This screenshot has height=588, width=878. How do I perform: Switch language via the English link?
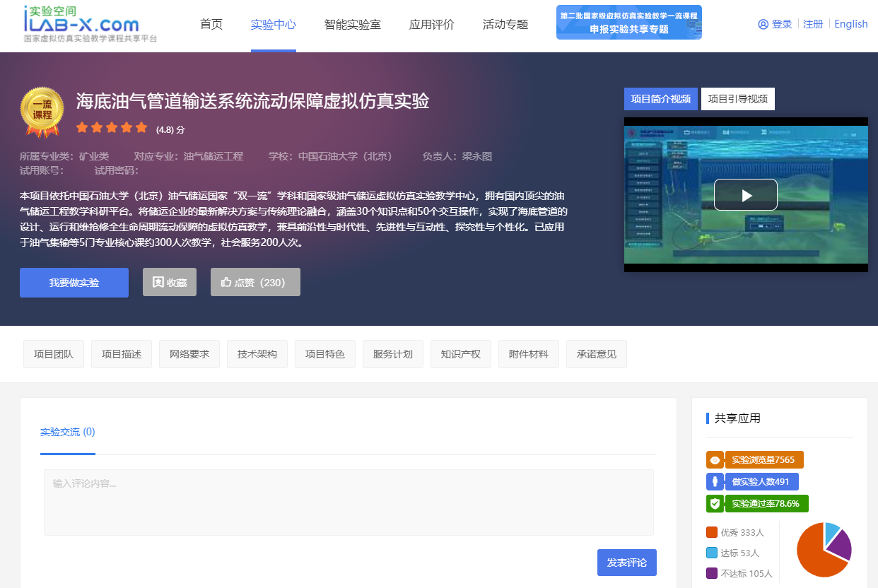click(850, 24)
